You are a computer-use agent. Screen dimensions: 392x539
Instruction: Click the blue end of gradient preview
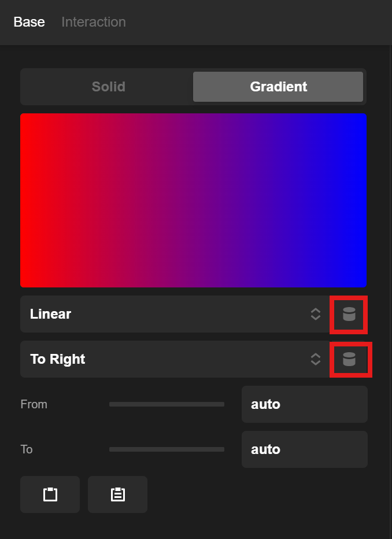(358, 201)
